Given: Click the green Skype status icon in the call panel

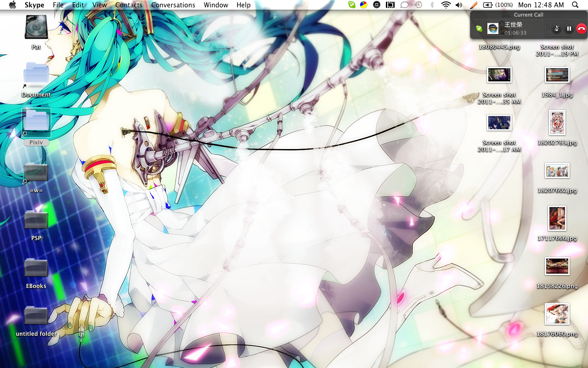Looking at the screenshot, I should tap(479, 29).
